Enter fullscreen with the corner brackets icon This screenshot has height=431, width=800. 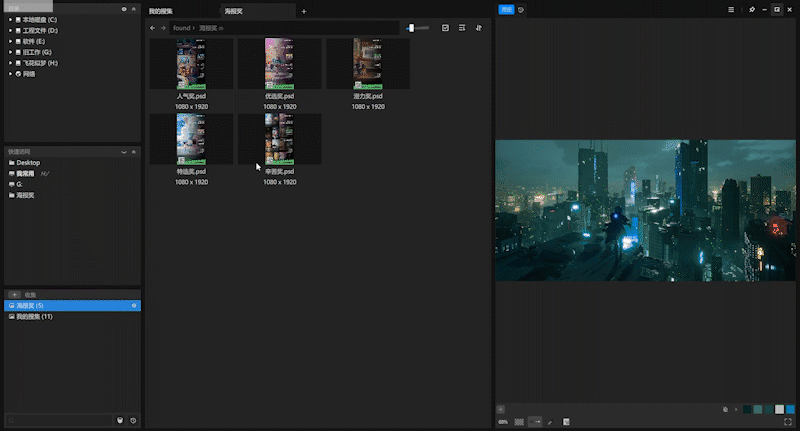tap(788, 422)
